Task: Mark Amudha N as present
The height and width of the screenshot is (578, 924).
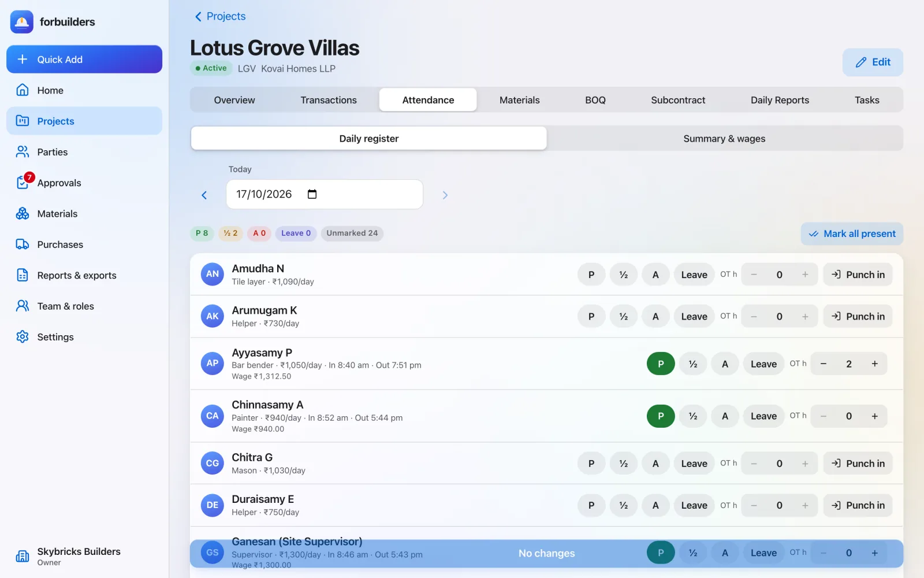Action: (591, 275)
